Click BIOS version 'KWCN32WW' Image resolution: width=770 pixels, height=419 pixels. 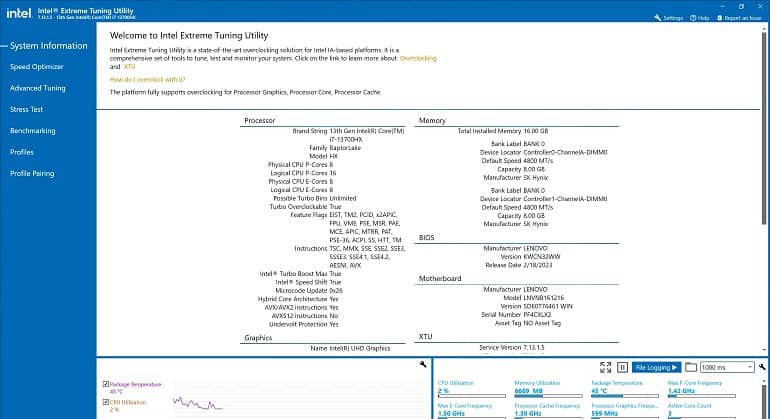tap(542, 257)
